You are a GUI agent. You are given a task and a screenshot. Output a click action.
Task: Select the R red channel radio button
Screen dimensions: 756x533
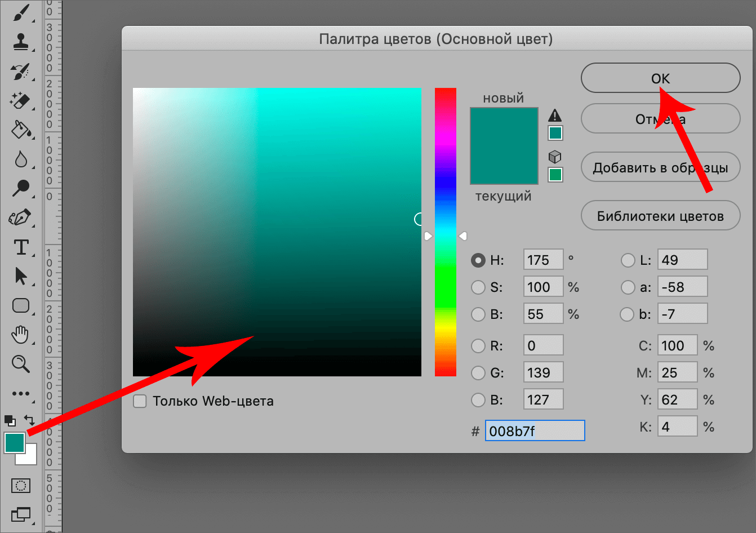pos(478,345)
